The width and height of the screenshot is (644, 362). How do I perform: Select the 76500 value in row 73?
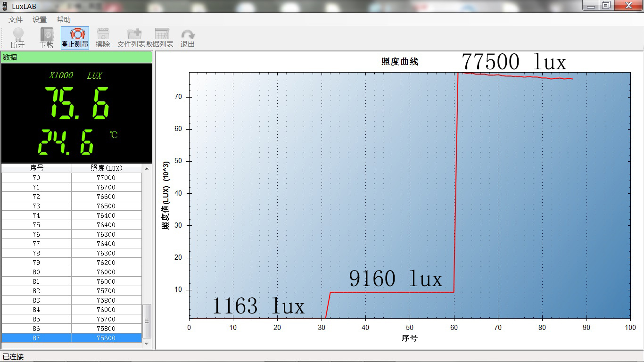(x=106, y=206)
